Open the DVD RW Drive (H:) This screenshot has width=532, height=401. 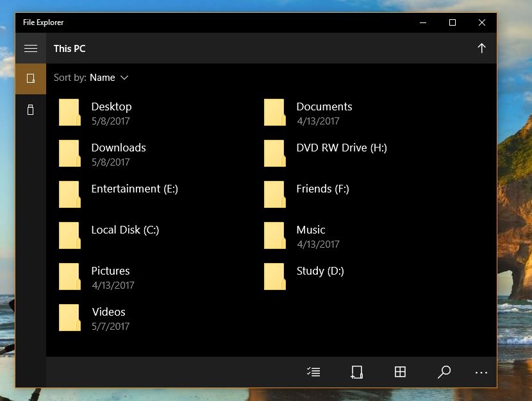pyautogui.click(x=275, y=153)
